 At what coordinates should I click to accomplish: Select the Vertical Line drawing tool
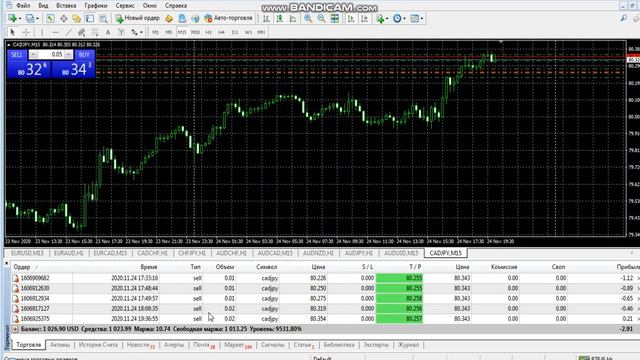[x=42, y=32]
